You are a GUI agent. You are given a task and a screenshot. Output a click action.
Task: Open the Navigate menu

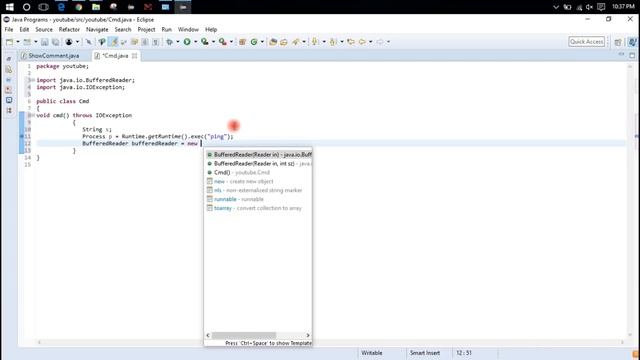[97, 29]
